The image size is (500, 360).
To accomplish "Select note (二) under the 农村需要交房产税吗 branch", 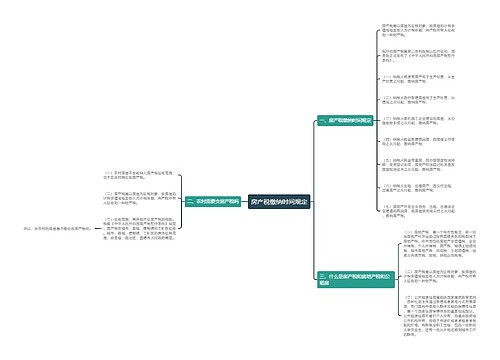I will pos(139,198).
